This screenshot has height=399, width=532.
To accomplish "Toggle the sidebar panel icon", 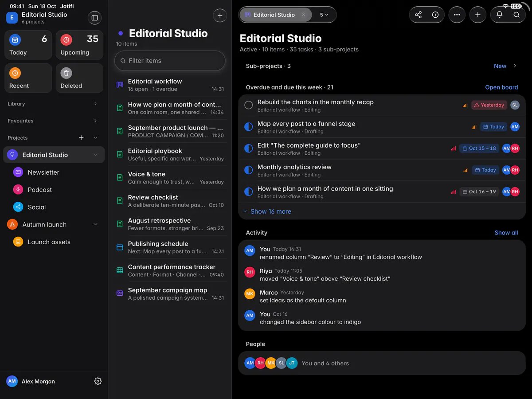I will (x=94, y=18).
